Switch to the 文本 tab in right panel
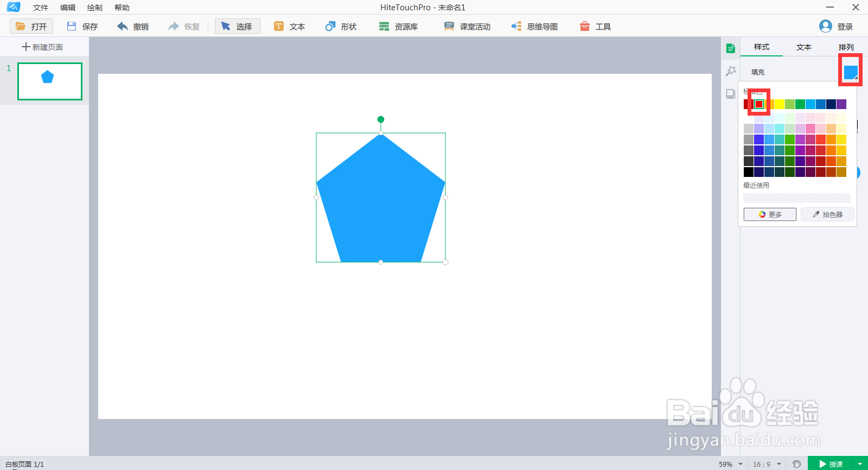 tap(804, 47)
